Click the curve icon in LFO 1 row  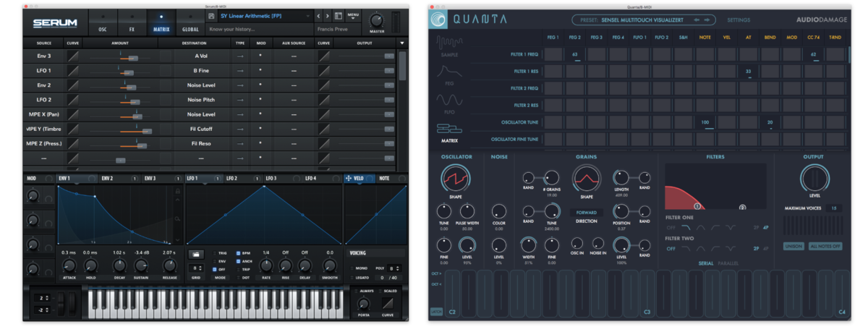click(x=73, y=70)
